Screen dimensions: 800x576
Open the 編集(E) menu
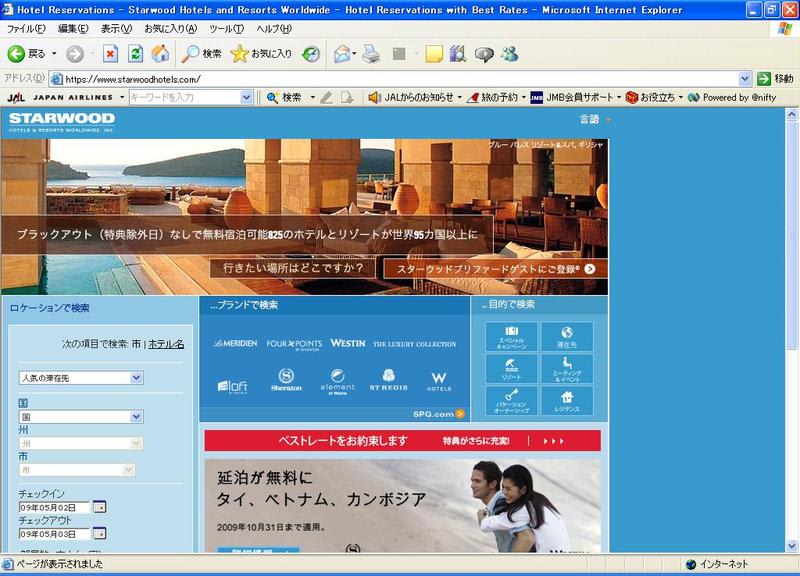pos(73,29)
